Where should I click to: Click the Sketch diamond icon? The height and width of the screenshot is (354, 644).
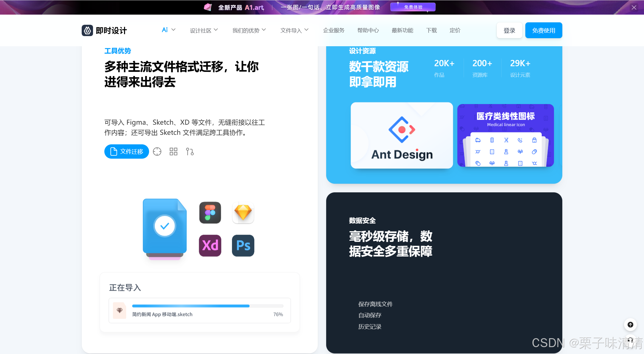pyautogui.click(x=243, y=213)
